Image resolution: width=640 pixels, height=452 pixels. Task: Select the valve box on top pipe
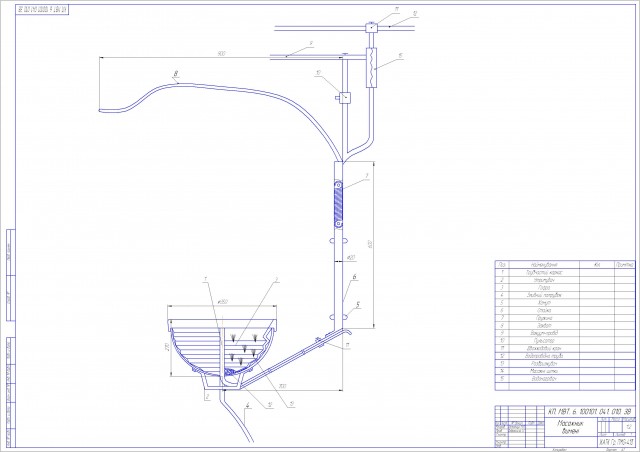point(370,28)
